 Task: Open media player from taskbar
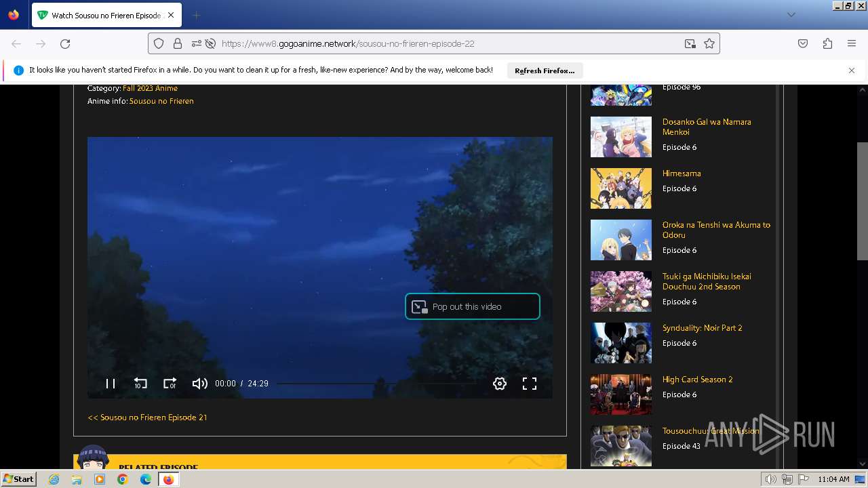pos(100,479)
